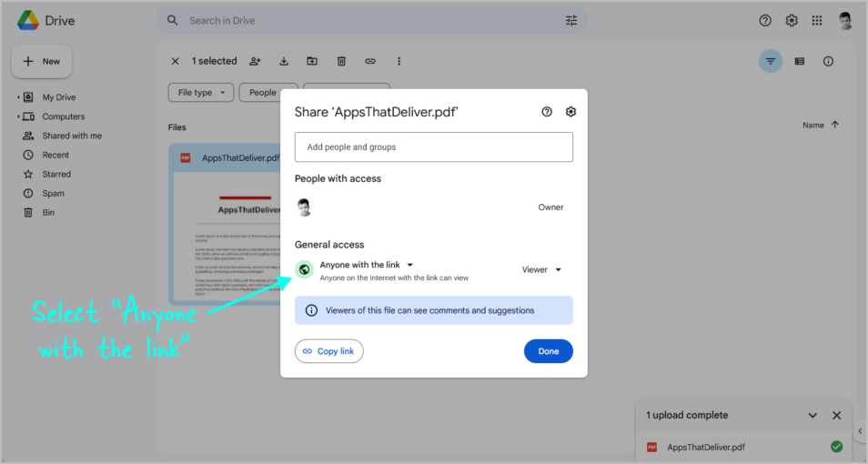Click the 'General access' heading
The height and width of the screenshot is (464, 868).
(329, 245)
